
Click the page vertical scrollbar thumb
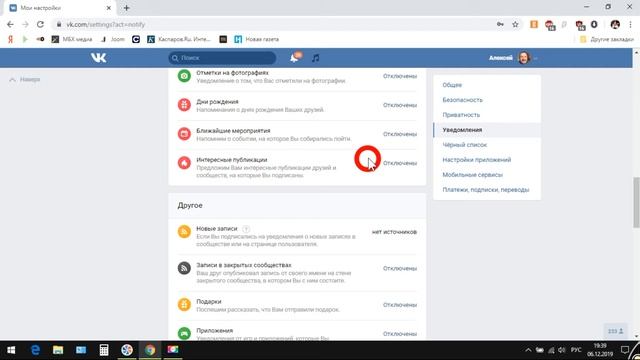636,202
